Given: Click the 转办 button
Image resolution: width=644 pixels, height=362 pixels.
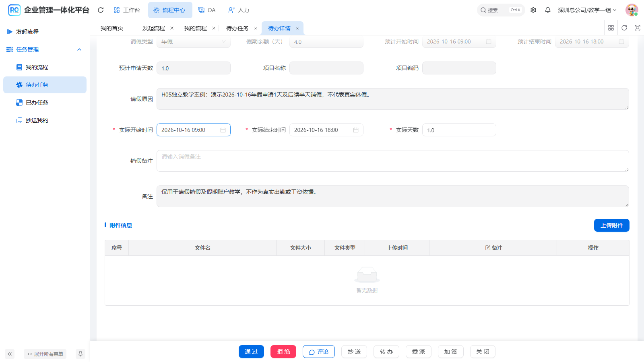Looking at the screenshot, I should pyautogui.click(x=386, y=352).
